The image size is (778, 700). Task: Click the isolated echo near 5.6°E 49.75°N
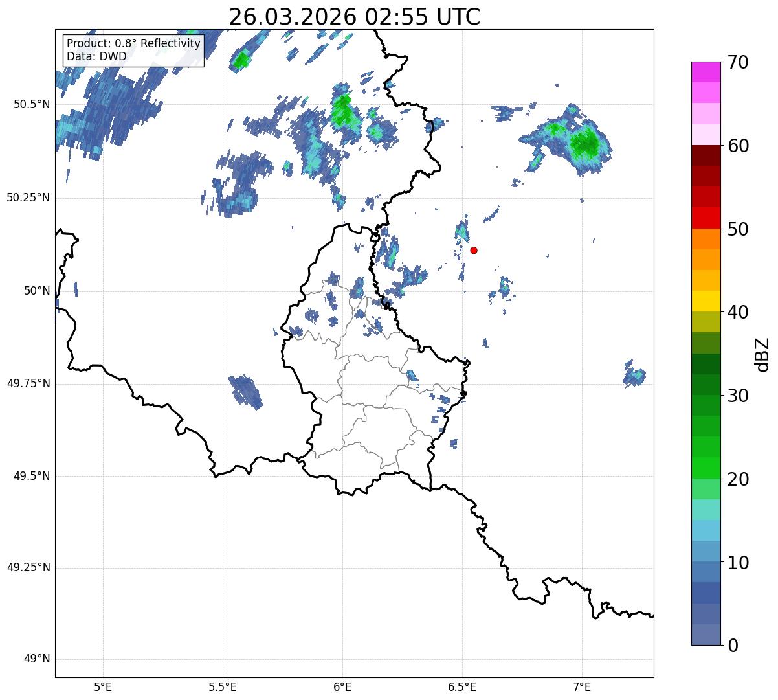pyautogui.click(x=246, y=392)
